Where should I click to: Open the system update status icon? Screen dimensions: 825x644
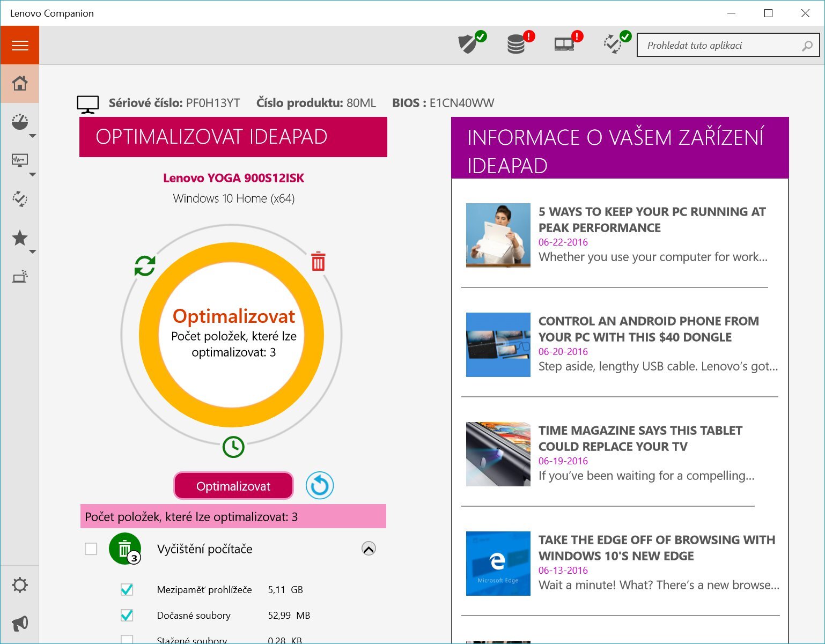point(614,44)
